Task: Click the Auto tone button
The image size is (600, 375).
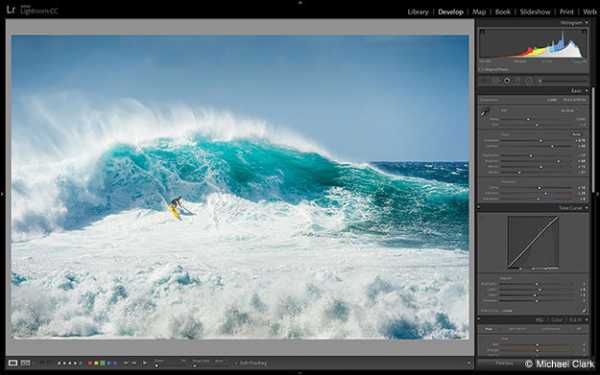Action: [576, 134]
